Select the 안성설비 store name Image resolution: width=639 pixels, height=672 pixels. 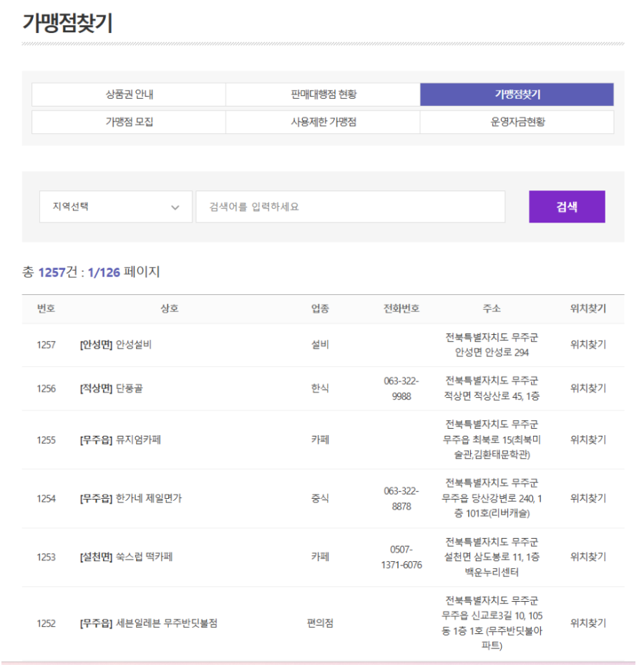133,345
